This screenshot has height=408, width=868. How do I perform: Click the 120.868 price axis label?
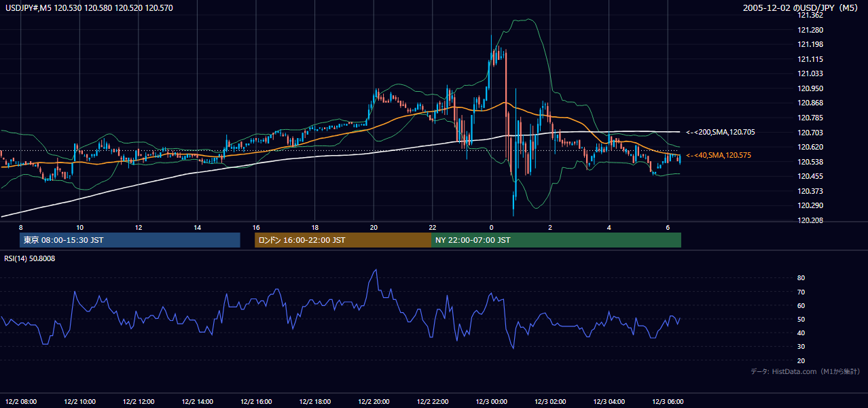[x=810, y=103]
